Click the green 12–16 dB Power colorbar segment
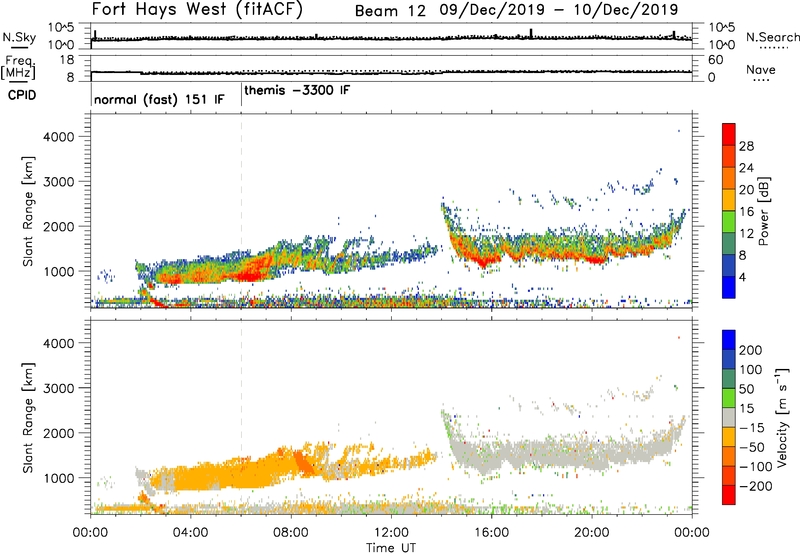Image resolution: width=800 pixels, height=554 pixels. click(729, 221)
